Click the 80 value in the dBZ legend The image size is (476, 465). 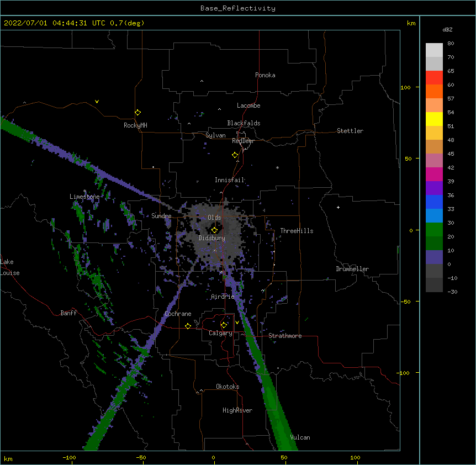point(451,44)
